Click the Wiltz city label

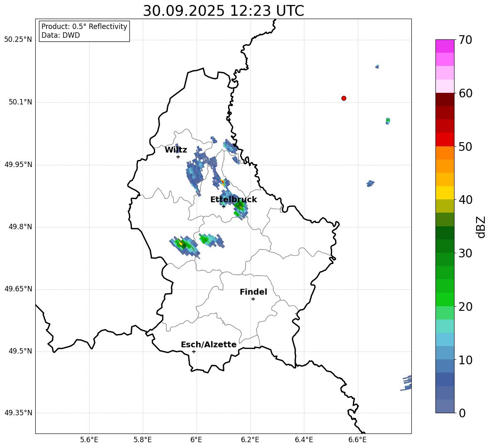[176, 150]
